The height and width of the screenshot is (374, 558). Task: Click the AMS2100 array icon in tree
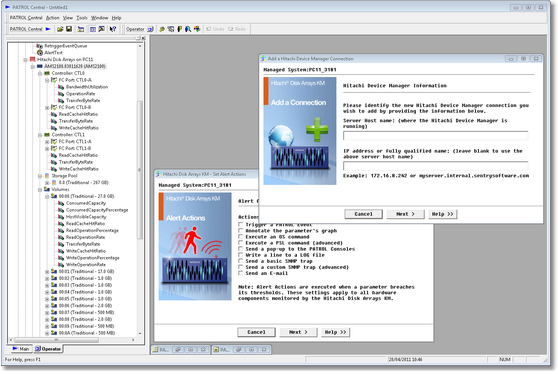click(x=40, y=66)
